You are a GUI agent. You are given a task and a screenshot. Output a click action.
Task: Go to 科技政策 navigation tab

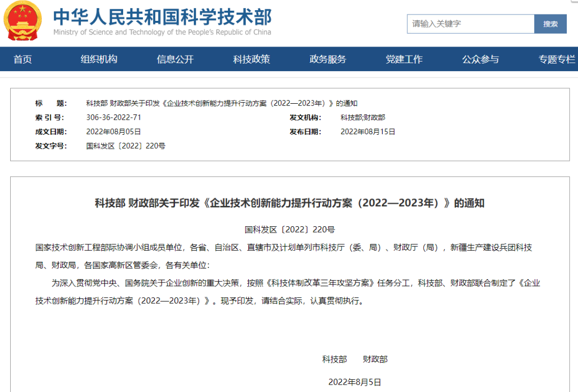click(x=252, y=59)
